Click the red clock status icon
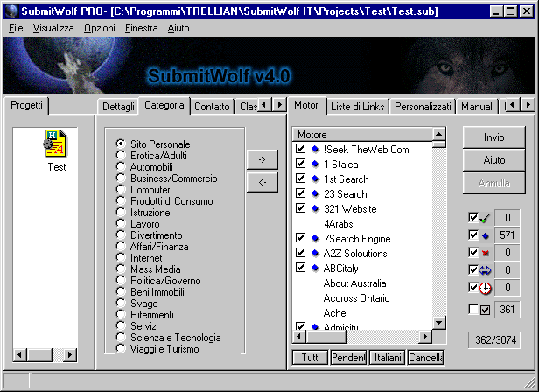The width and height of the screenshot is (539, 392). (486, 288)
